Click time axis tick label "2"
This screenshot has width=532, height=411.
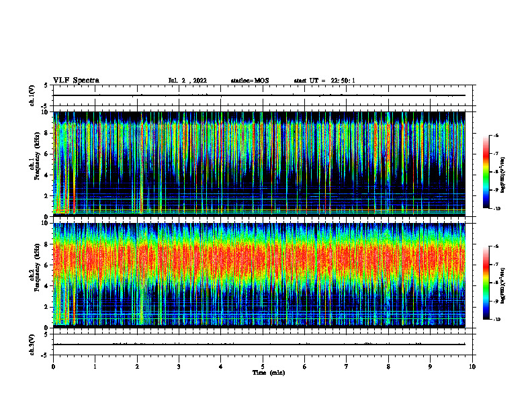[137, 366]
